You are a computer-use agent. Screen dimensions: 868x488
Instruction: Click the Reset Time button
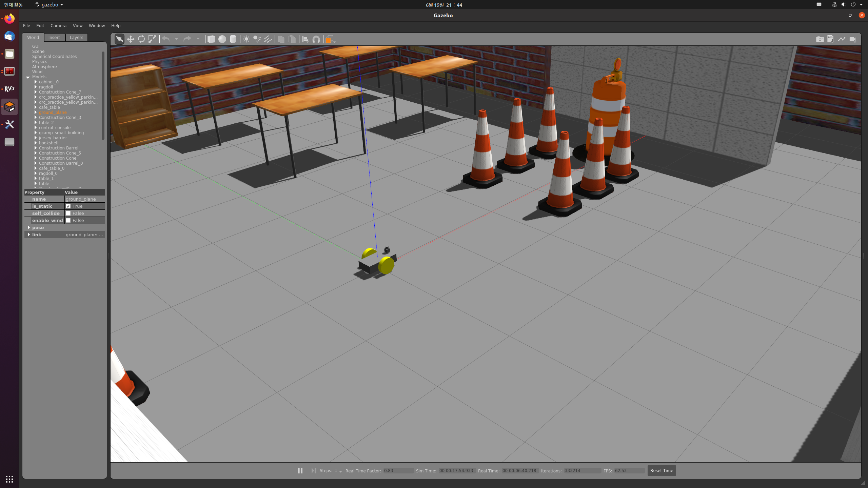tap(661, 470)
